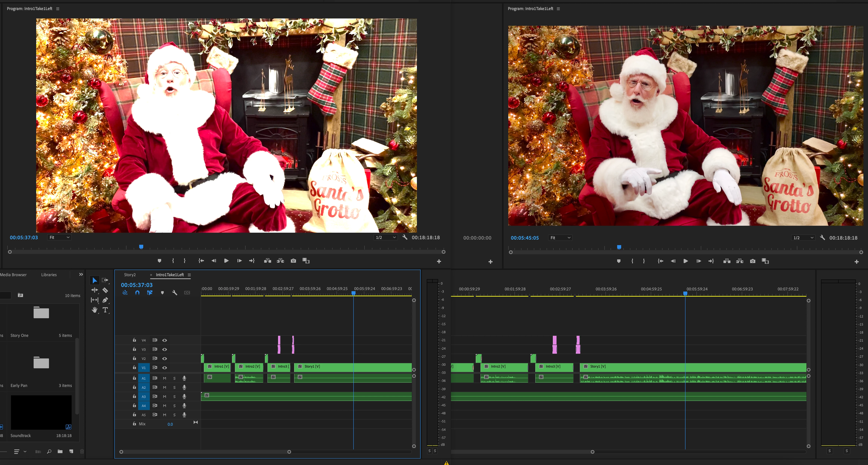Select the Hand tool

(94, 310)
